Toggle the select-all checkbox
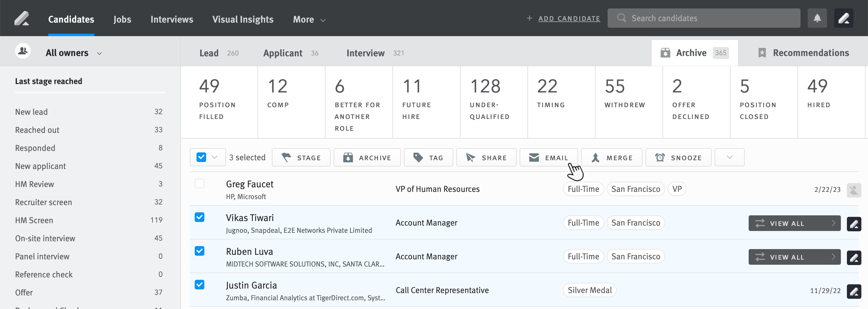 [x=201, y=157]
